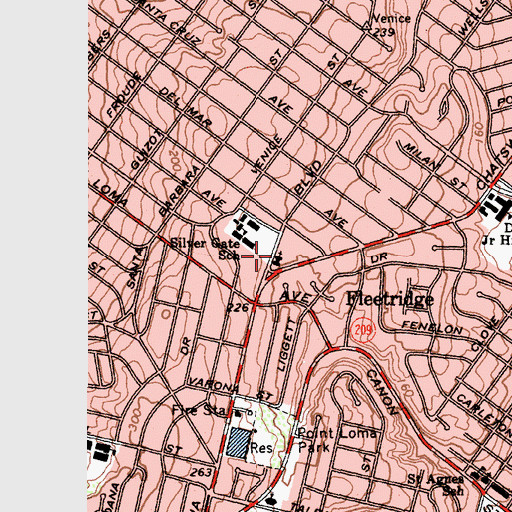512x512 pixels.
Task: Click the VENICE street label
Action: (x=267, y=154)
